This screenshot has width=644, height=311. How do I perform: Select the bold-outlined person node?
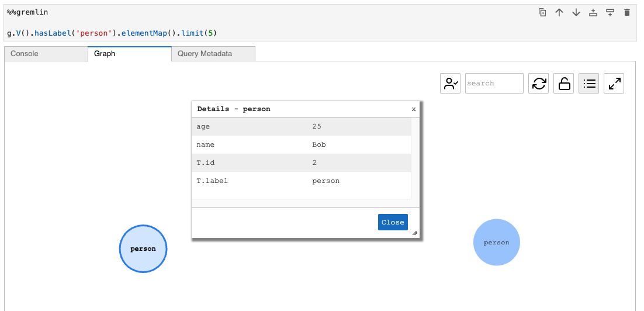point(143,249)
